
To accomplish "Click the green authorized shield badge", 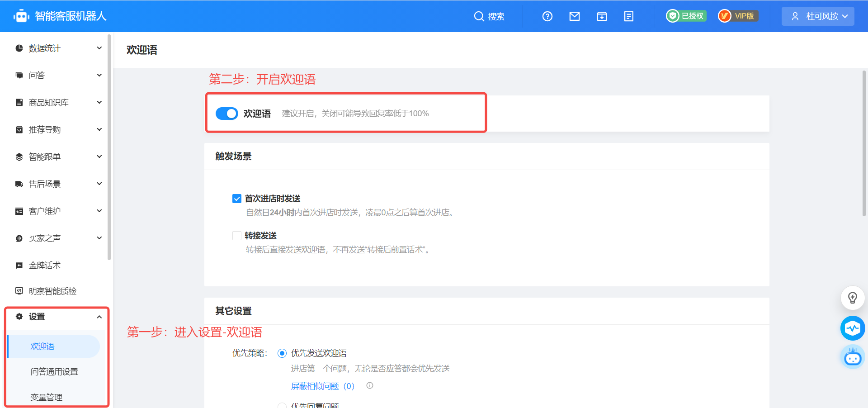I will pyautogui.click(x=673, y=16).
